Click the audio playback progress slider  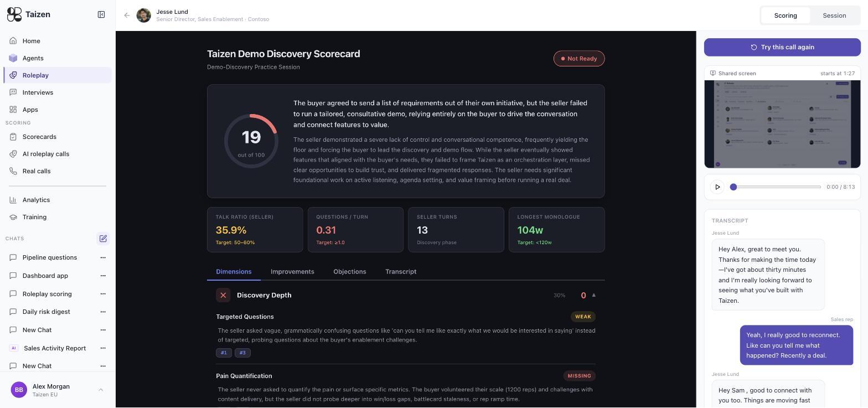(777, 187)
